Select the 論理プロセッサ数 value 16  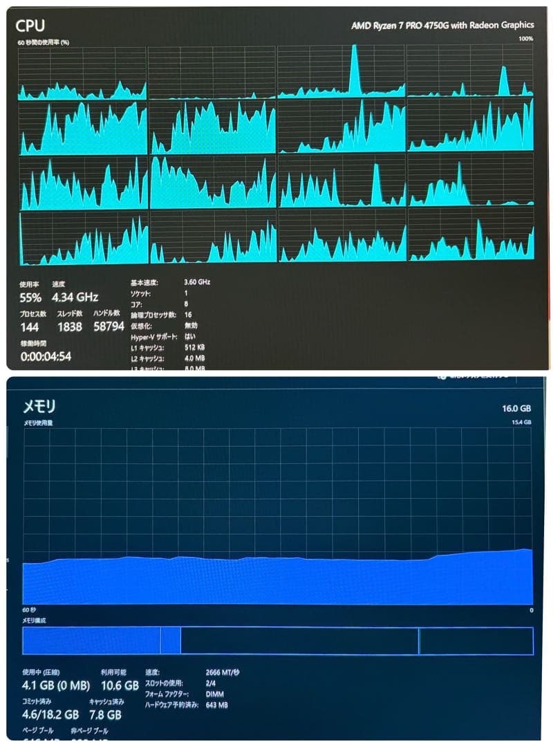[x=188, y=314]
